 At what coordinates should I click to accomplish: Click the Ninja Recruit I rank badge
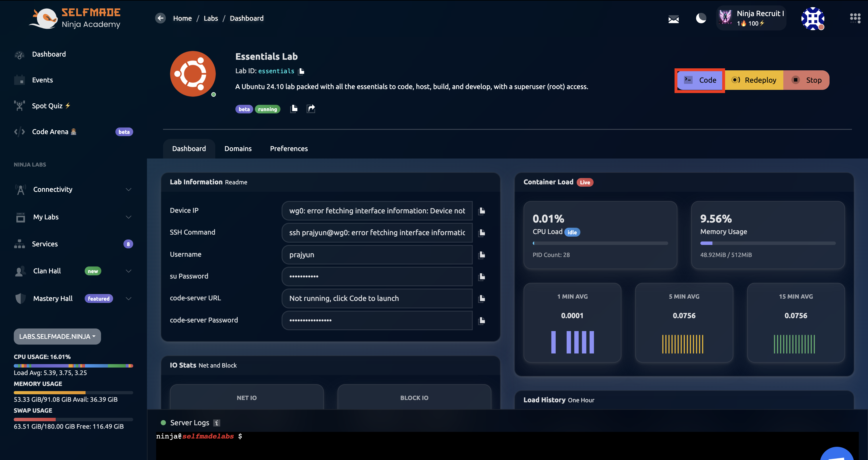tap(751, 18)
